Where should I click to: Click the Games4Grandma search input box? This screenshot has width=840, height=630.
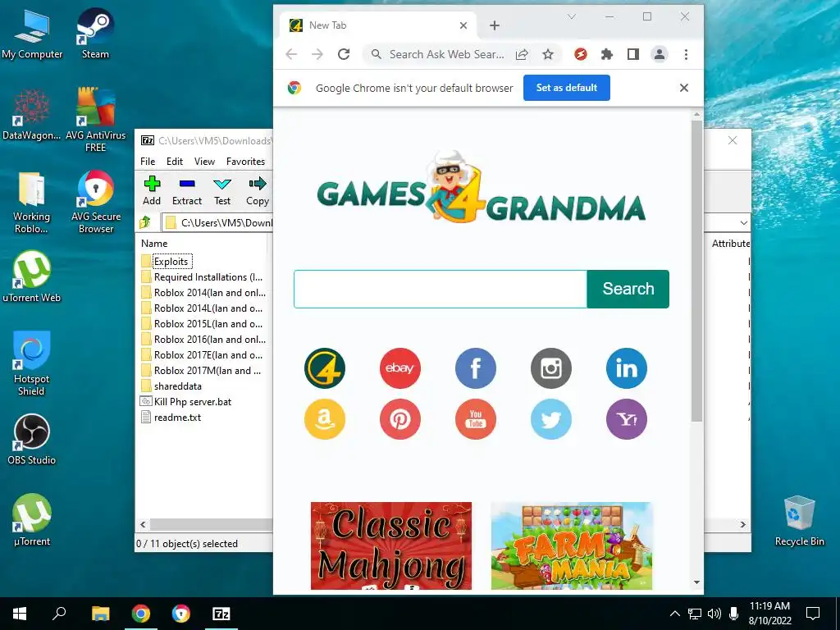click(441, 289)
